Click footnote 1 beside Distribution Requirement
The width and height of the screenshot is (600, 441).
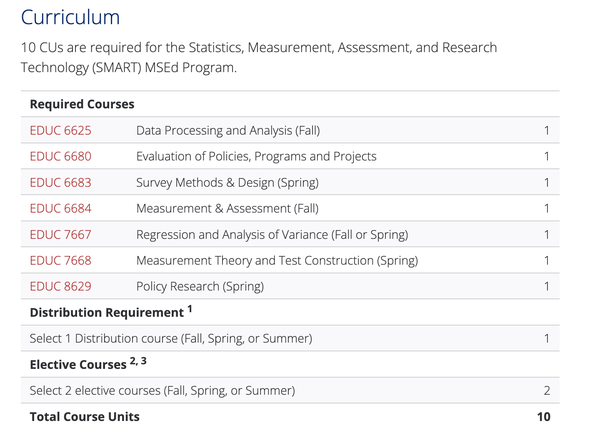click(x=190, y=309)
